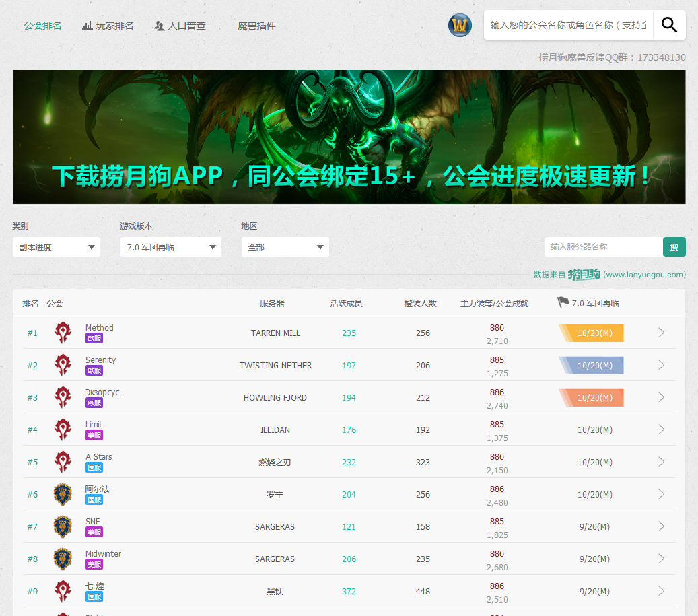Click the 美服 tag under Limit
Screen dimensions: 698x616
pos(94,436)
